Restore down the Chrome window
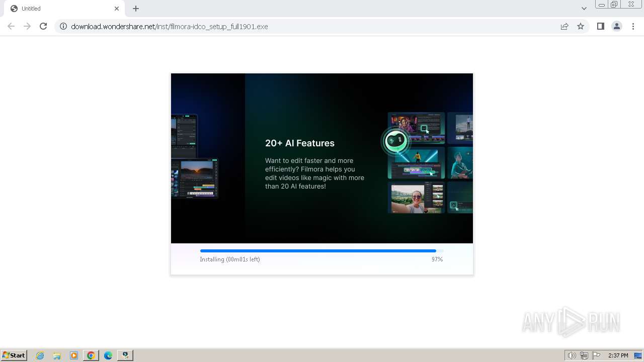The width and height of the screenshot is (644, 362). [614, 5]
